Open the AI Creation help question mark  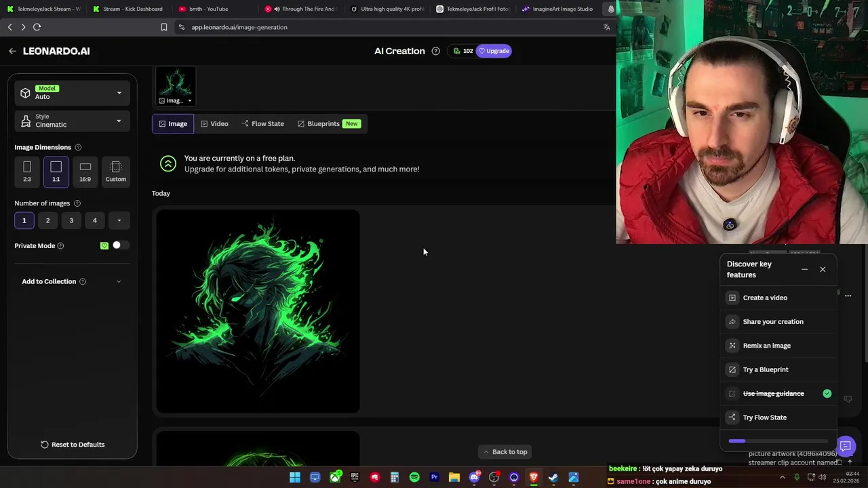pyautogui.click(x=435, y=51)
